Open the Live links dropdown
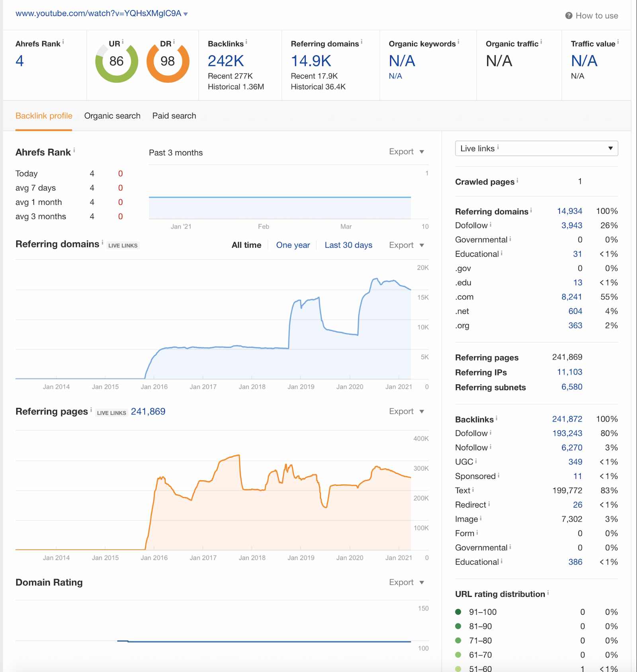The image size is (637, 672). click(x=536, y=148)
